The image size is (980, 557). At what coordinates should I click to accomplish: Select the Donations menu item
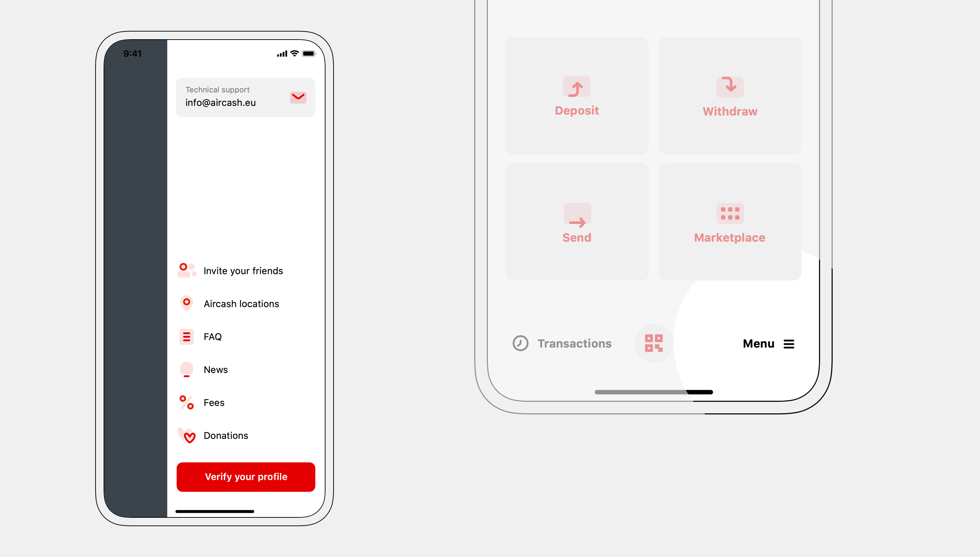click(225, 434)
